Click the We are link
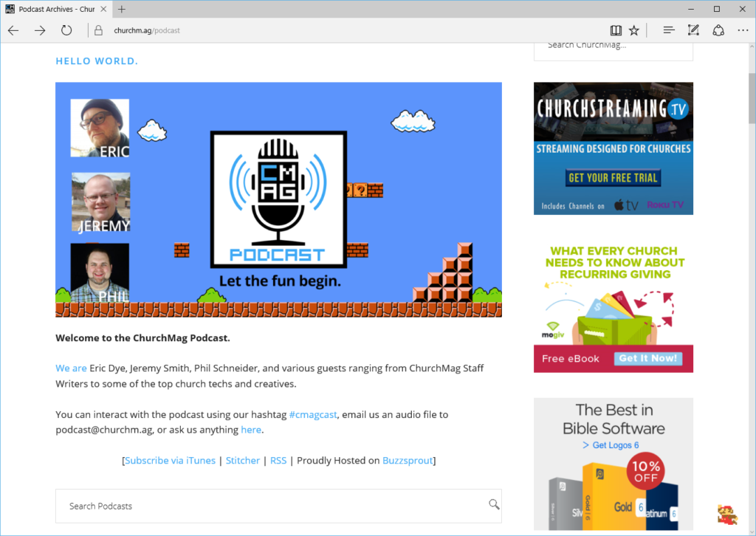Viewport: 756px width, 536px height. click(71, 368)
